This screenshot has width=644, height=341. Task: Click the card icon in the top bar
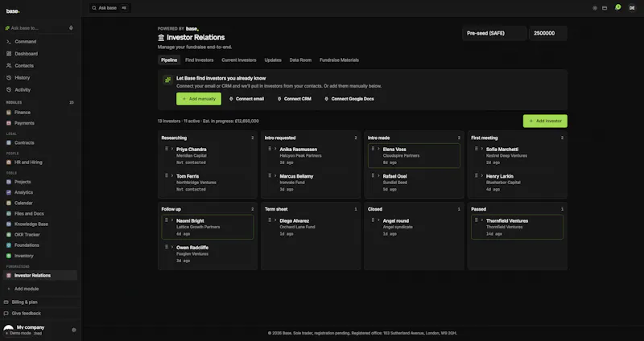(605, 8)
